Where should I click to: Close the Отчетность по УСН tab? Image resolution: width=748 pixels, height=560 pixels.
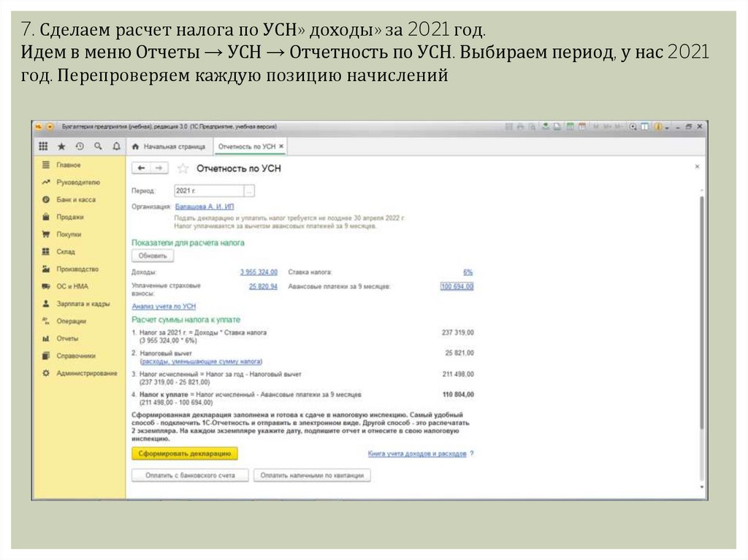(x=281, y=147)
